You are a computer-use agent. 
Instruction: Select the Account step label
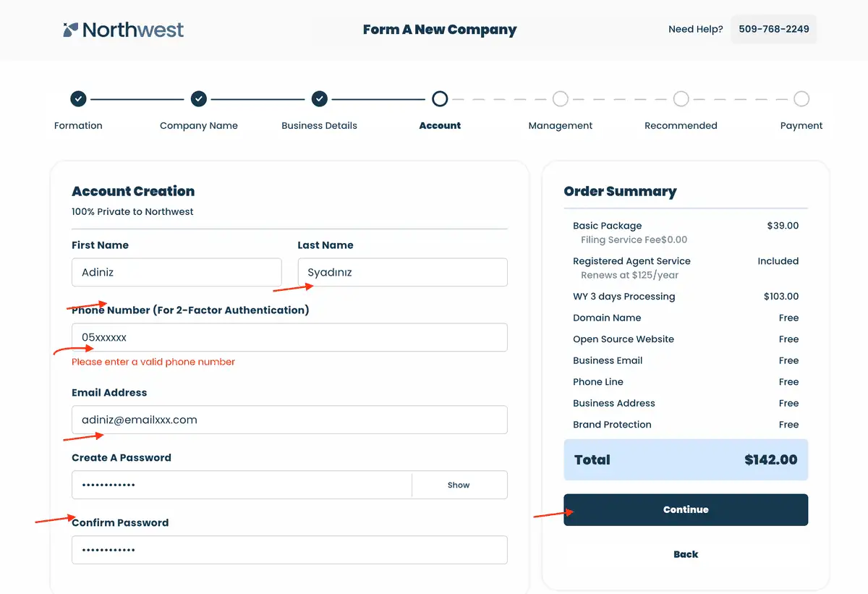[x=440, y=126]
